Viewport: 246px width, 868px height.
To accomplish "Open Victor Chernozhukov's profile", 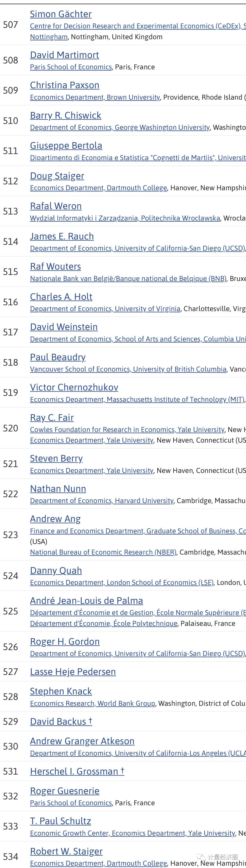I will [x=74, y=387].
